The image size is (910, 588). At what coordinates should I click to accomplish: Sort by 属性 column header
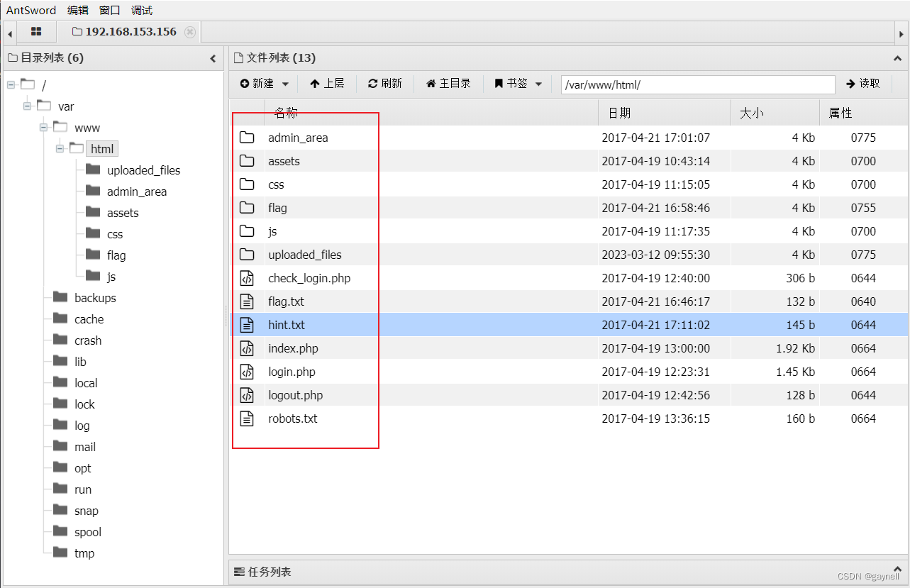pos(863,113)
